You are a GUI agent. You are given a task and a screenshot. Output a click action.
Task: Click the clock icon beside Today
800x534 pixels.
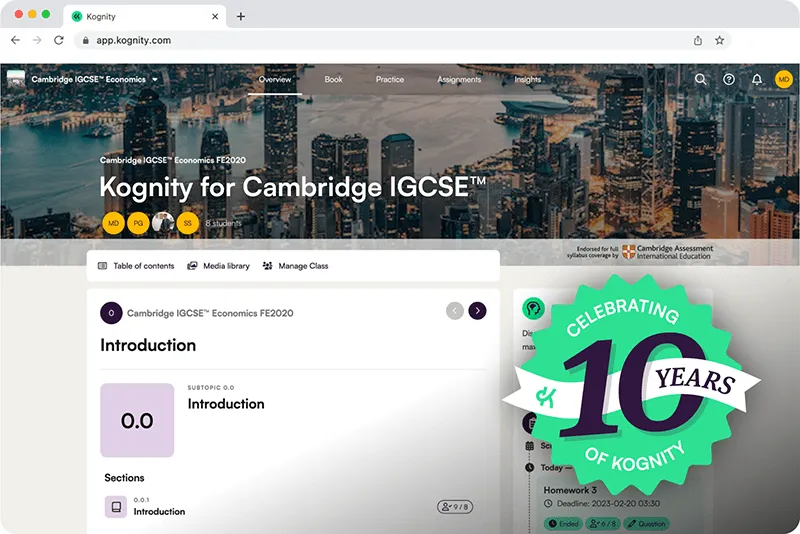click(530, 468)
